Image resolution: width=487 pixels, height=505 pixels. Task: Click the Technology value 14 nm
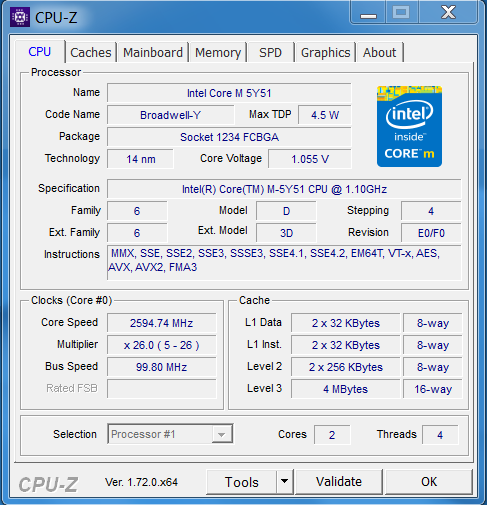coord(140,159)
